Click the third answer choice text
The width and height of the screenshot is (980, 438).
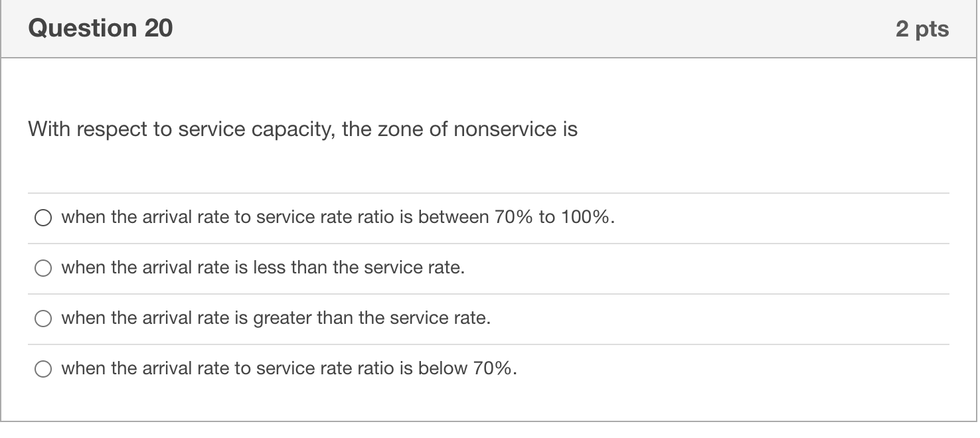pos(275,318)
